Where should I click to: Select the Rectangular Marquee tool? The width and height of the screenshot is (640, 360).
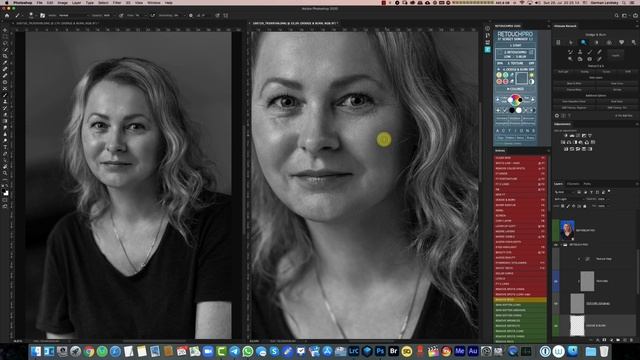click(5, 36)
